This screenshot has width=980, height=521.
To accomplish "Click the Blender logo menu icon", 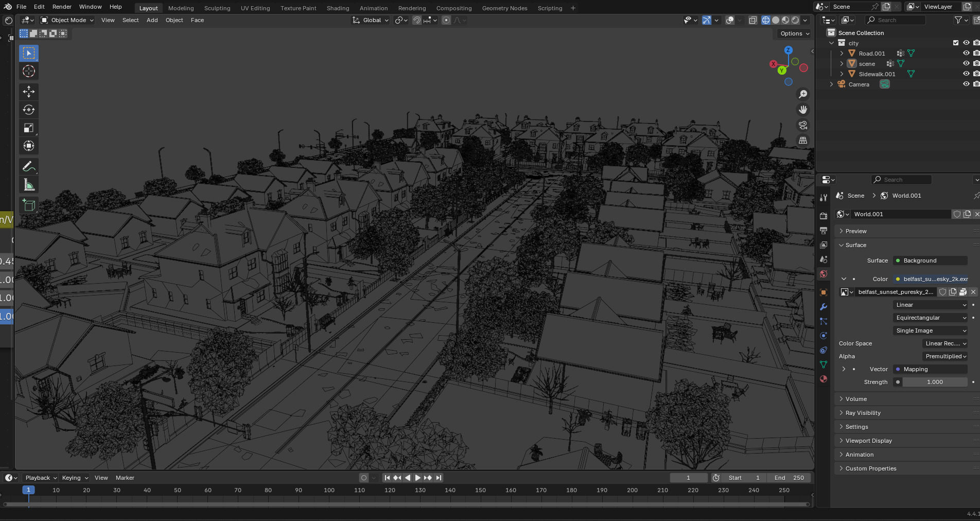I will pos(8,7).
